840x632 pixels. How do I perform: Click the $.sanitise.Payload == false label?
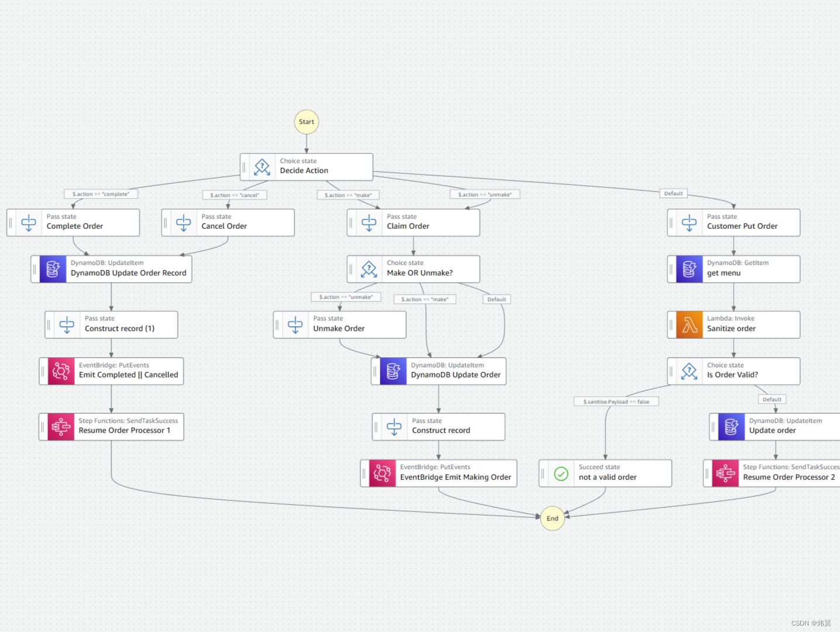(x=616, y=401)
